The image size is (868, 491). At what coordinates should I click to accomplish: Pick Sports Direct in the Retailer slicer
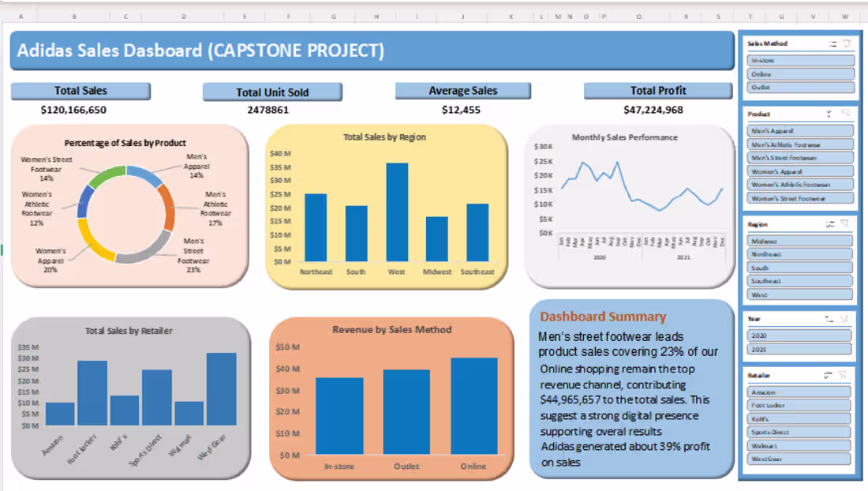click(799, 433)
